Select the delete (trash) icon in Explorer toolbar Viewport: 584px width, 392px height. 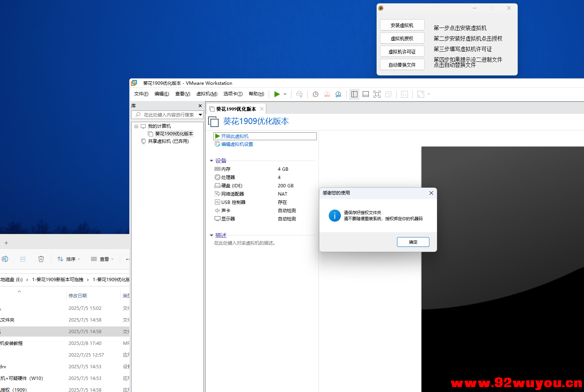tap(41, 259)
